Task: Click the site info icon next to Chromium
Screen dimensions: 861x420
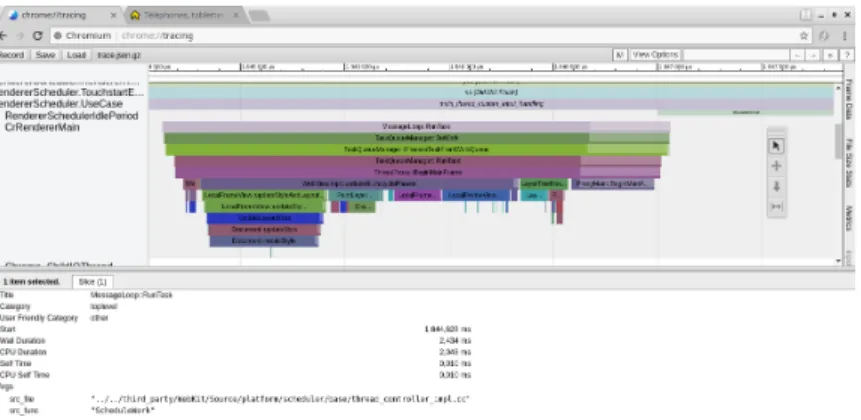Action: point(58,36)
